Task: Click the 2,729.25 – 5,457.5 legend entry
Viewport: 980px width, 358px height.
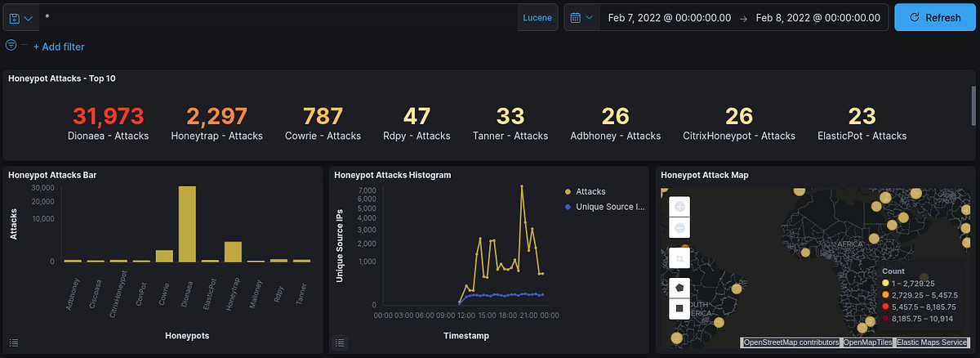Action: pyautogui.click(x=920, y=294)
